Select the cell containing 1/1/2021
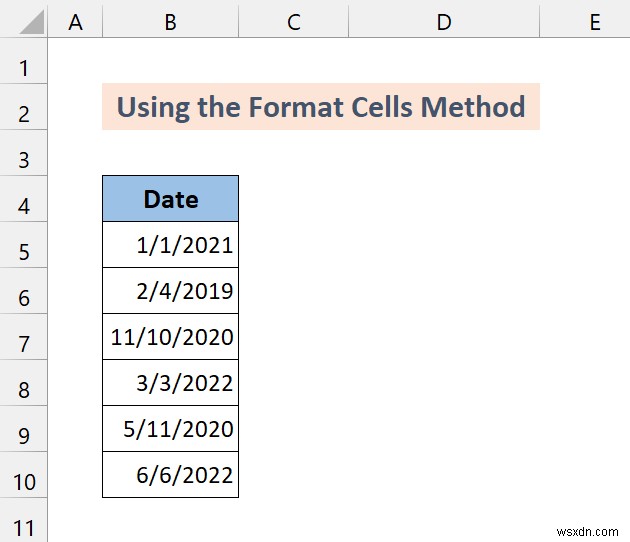The height and width of the screenshot is (542, 630). click(x=171, y=245)
